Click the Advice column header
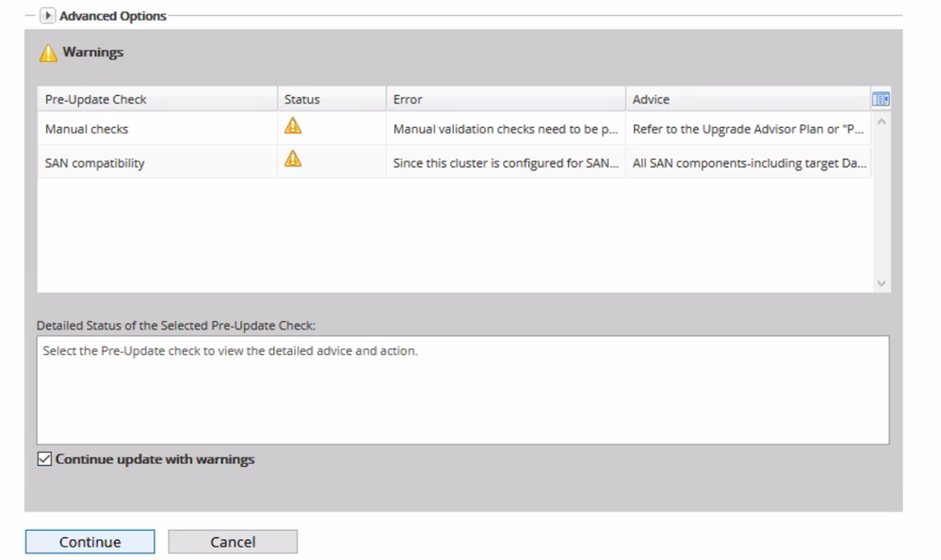Image resolution: width=941 pixels, height=560 pixels. pos(651,99)
